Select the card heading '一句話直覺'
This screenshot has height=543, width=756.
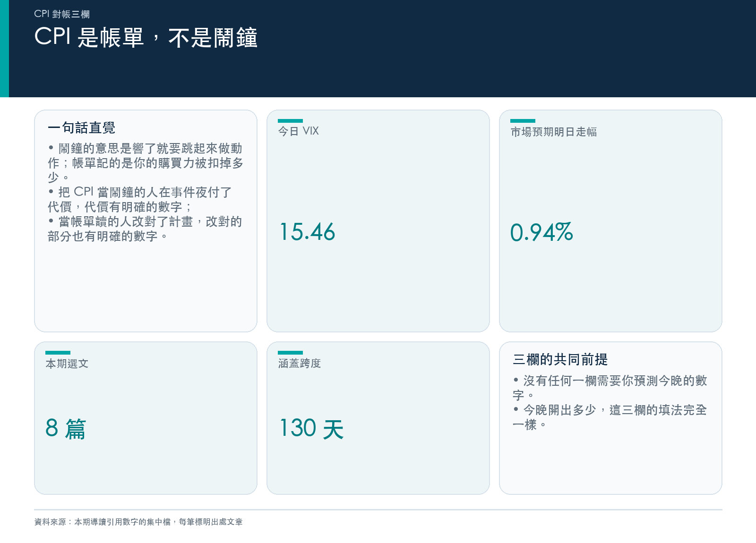point(81,127)
